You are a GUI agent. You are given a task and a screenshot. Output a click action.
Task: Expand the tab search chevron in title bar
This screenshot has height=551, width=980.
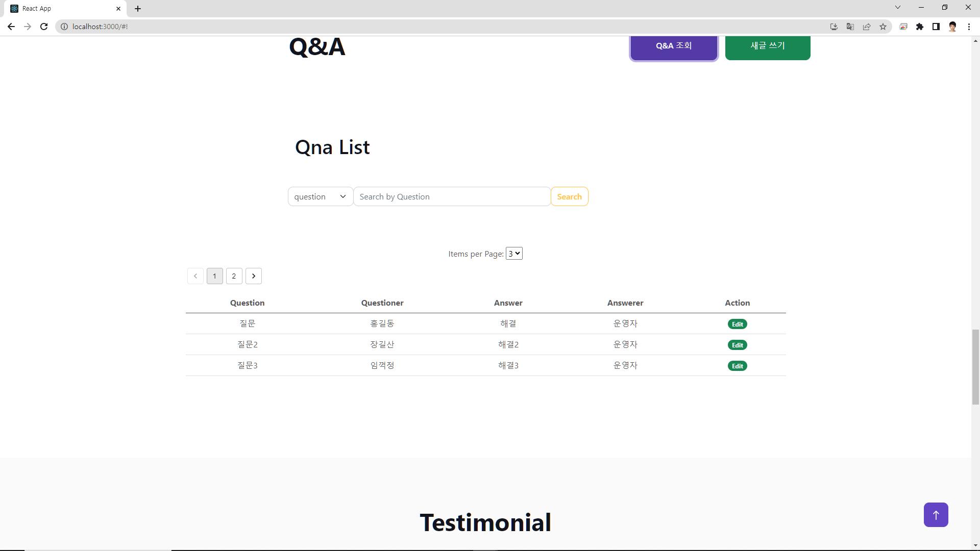coord(898,7)
